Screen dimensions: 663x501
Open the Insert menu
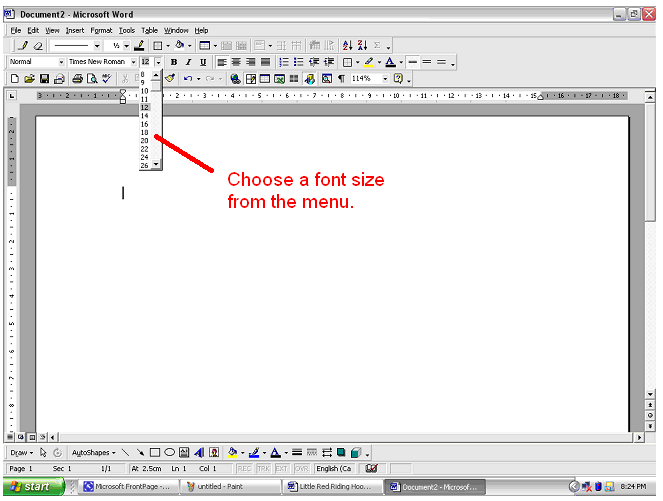click(75, 30)
